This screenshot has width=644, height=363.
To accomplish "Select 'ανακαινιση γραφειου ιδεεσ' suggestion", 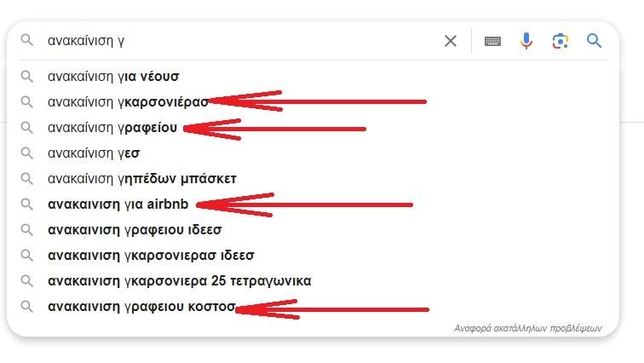I will point(135,230).
